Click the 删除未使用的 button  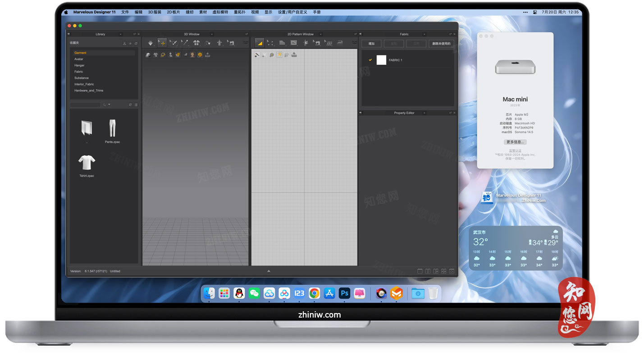click(x=441, y=44)
